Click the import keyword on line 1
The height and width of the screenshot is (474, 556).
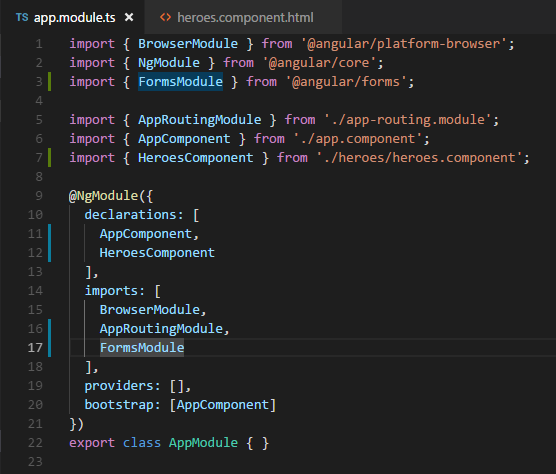(x=92, y=44)
